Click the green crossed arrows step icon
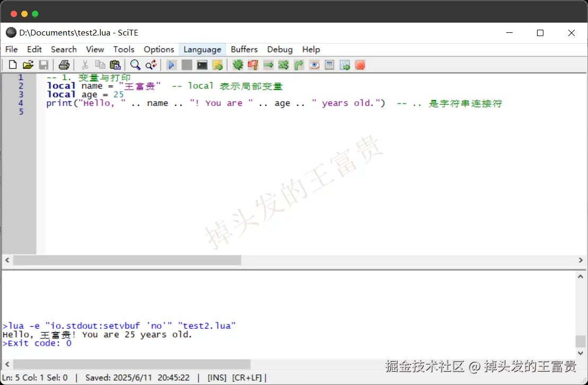Screen dimensions: 588x385 (283, 65)
